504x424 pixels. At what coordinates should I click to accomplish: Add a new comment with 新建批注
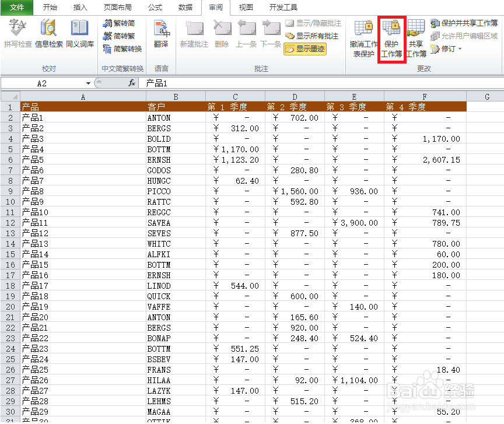tap(194, 33)
